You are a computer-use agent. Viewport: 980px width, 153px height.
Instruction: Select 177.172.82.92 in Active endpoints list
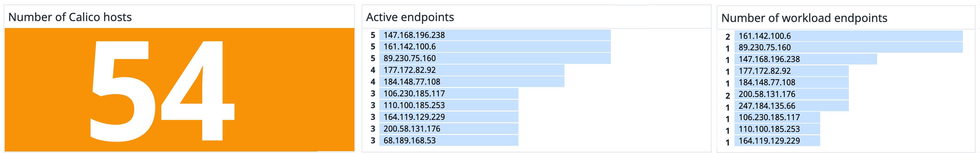point(409,70)
